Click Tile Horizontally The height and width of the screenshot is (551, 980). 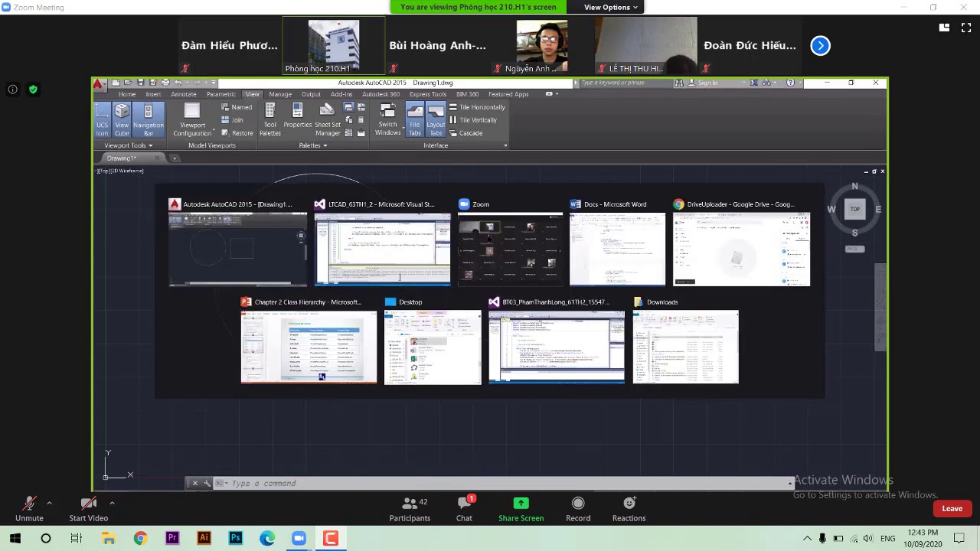pyautogui.click(x=477, y=107)
